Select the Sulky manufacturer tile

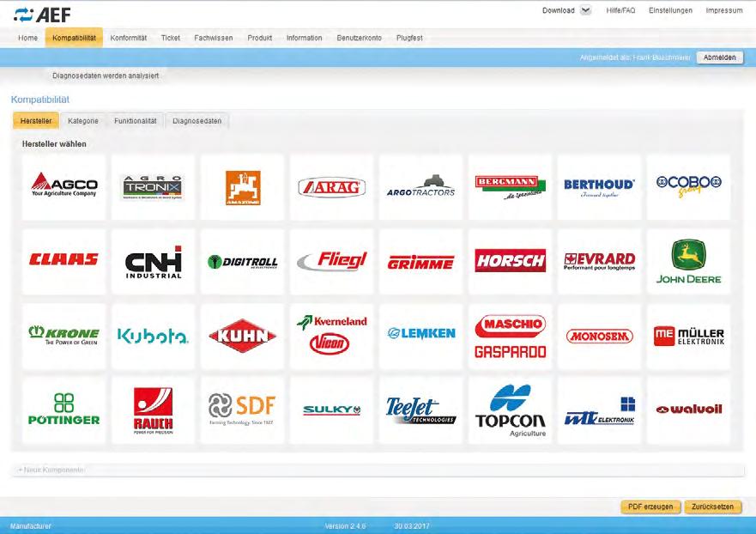(332, 410)
